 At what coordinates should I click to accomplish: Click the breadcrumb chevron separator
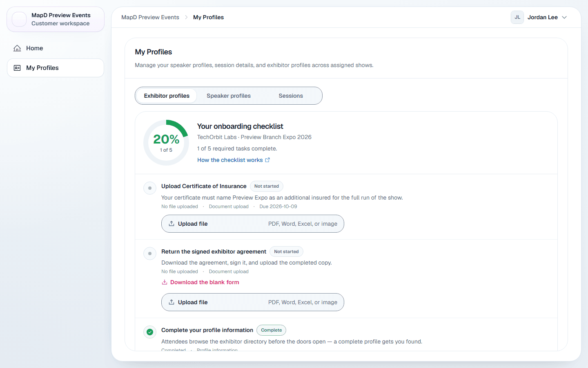[x=186, y=17]
